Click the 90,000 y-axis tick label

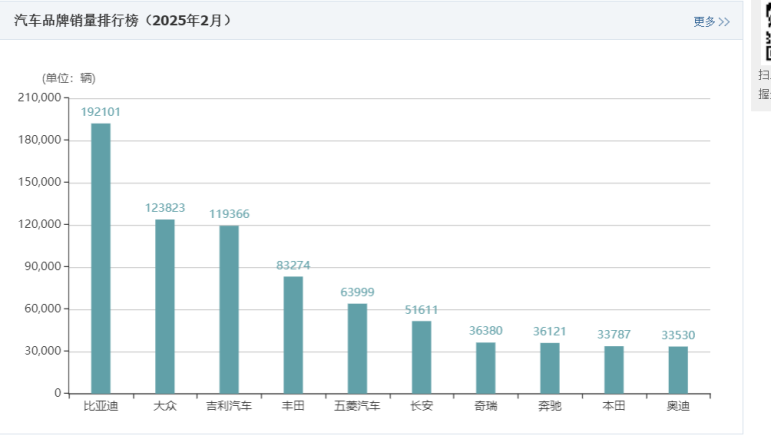43,266
